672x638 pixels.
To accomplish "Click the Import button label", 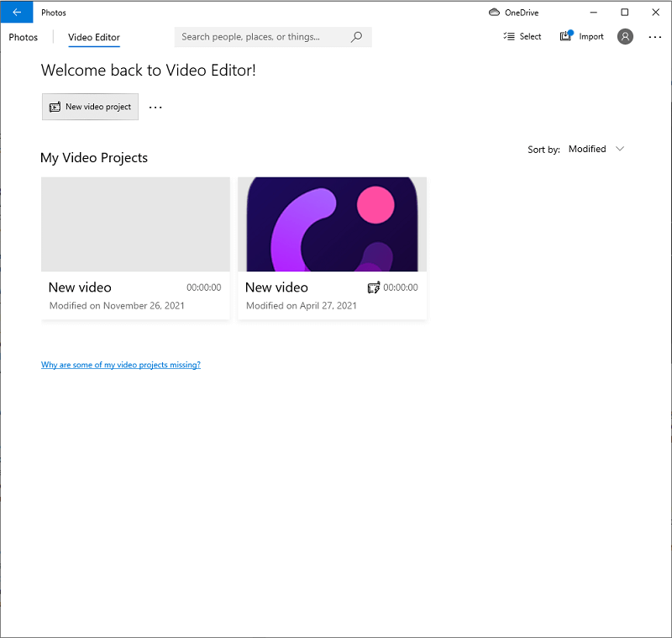I will [591, 36].
